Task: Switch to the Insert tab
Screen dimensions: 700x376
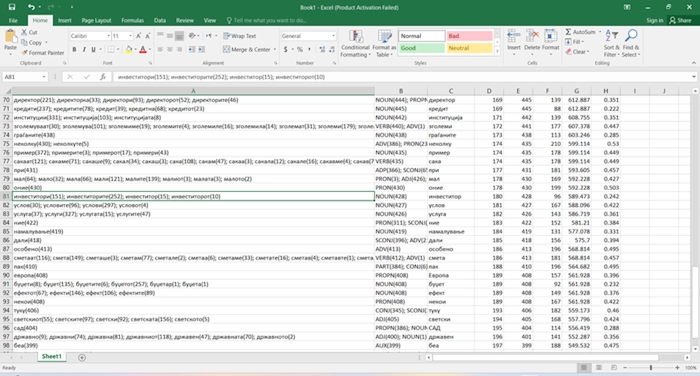Action: (64, 20)
